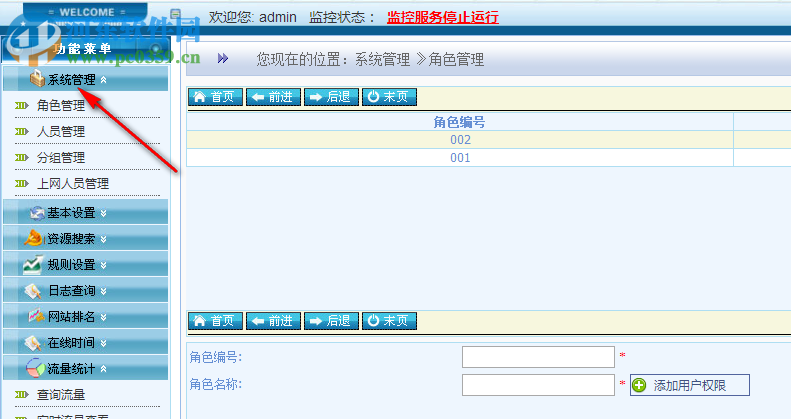Focus the 角色名称 input field
Image resolution: width=791 pixels, height=419 pixels.
click(x=538, y=385)
